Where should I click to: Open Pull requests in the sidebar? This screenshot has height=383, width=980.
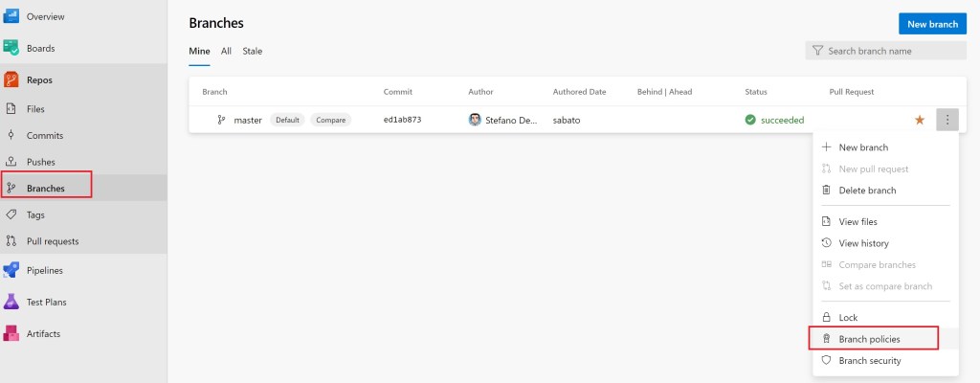click(52, 241)
